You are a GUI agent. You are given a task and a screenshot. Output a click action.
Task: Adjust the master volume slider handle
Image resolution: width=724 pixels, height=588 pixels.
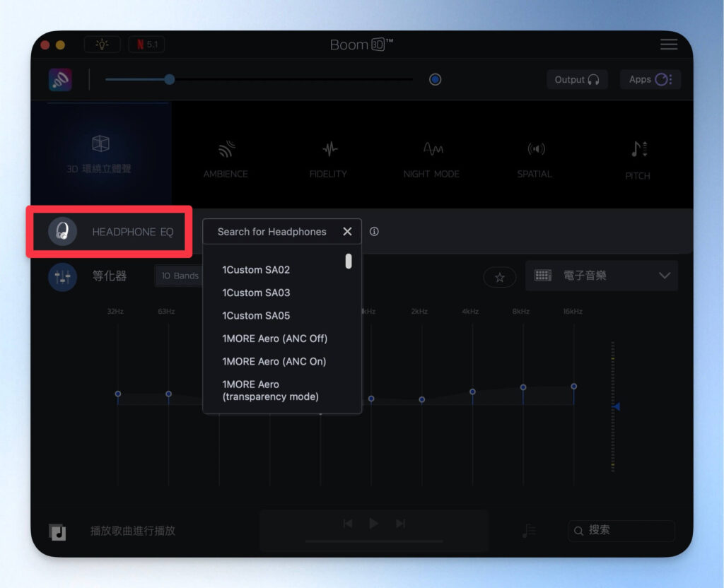[169, 80]
